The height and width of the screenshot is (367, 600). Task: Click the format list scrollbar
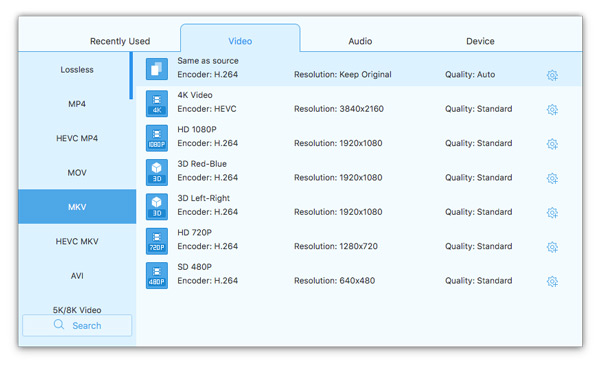click(x=131, y=76)
